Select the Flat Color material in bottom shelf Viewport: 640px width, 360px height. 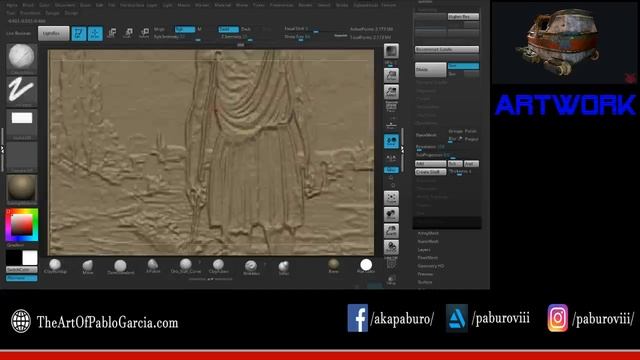pos(366,266)
